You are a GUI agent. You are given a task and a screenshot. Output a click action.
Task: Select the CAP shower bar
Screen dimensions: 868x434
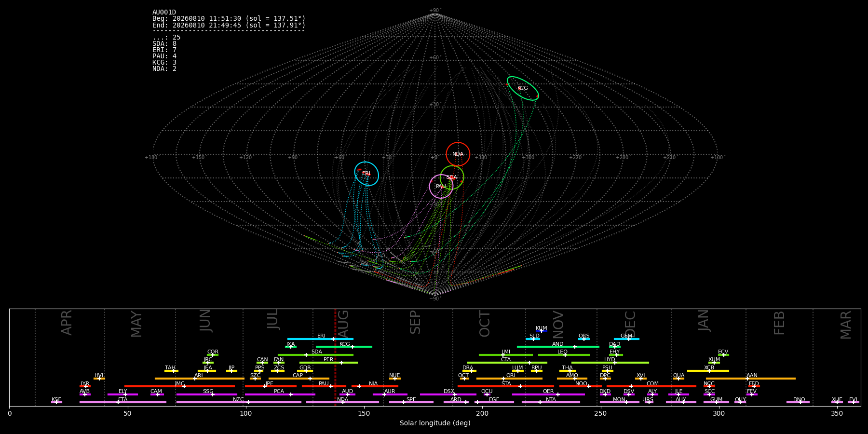(299, 379)
